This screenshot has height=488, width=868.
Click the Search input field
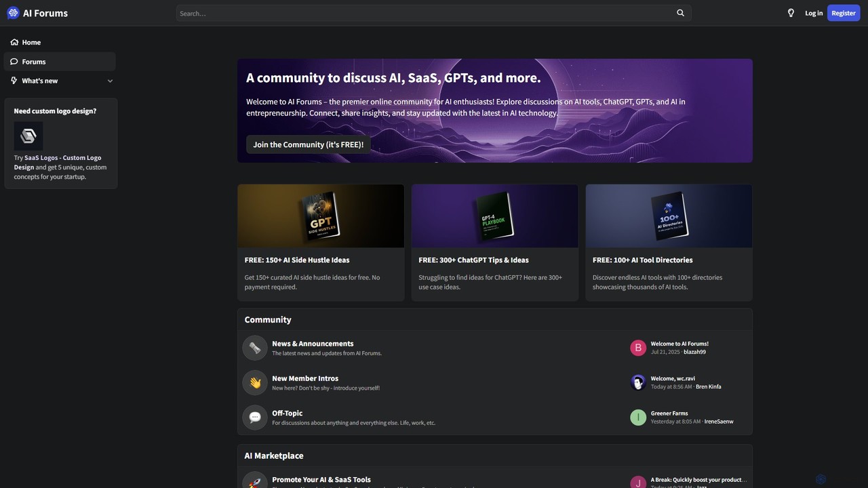coord(426,13)
